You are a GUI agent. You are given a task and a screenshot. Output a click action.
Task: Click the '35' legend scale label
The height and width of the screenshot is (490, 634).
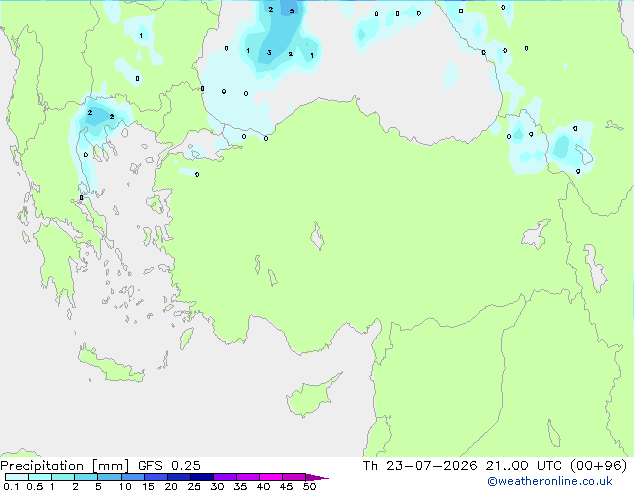point(240,486)
